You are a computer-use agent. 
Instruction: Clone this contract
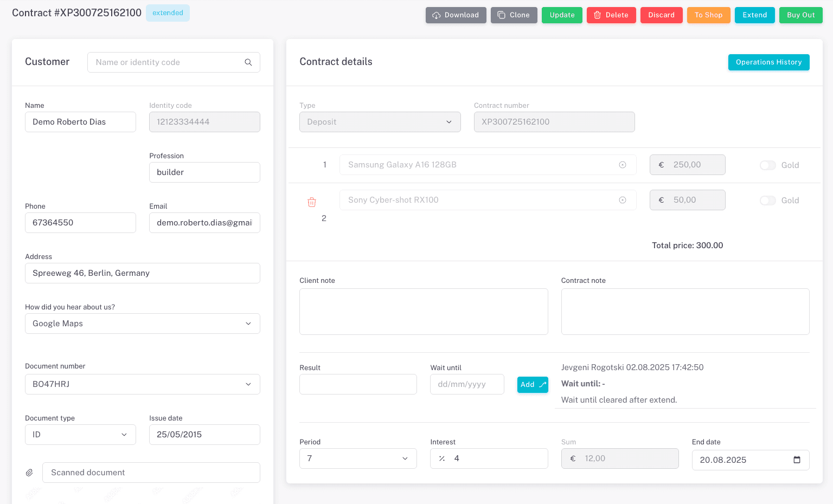pos(514,15)
